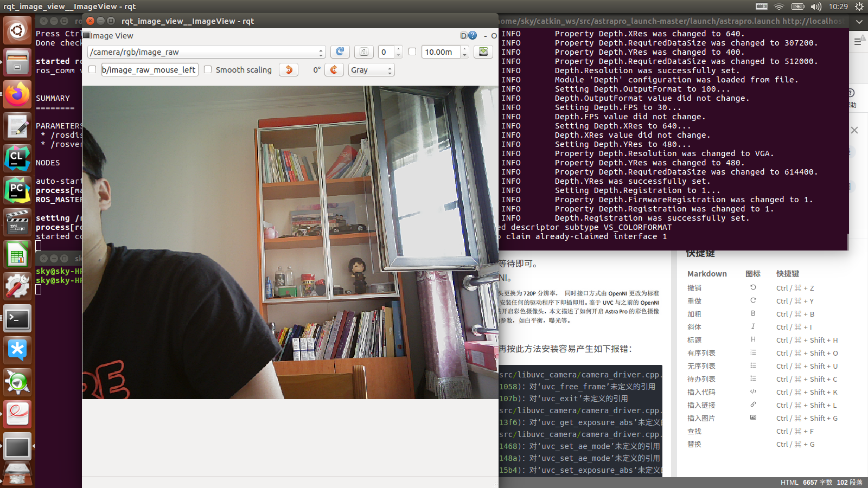Click the image_raw_mouse_left topic field
Screen dimensions: 868x488
[149, 69]
